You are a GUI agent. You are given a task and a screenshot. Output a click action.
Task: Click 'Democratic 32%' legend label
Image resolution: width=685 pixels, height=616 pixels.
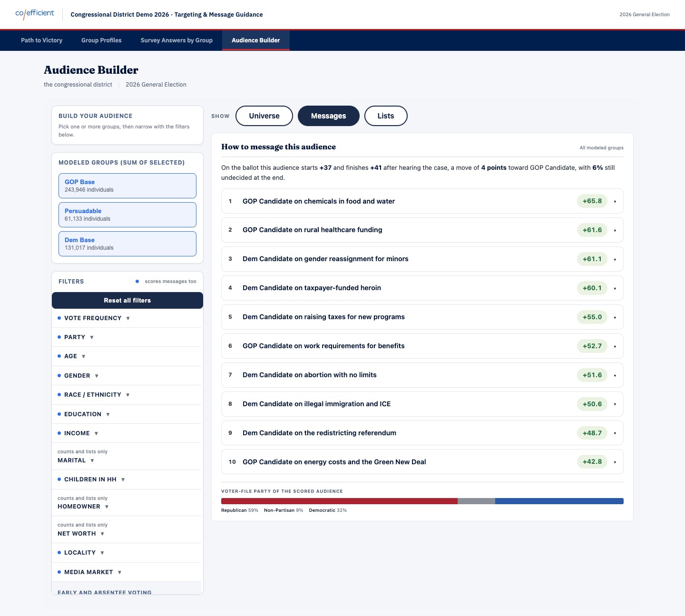[328, 510]
